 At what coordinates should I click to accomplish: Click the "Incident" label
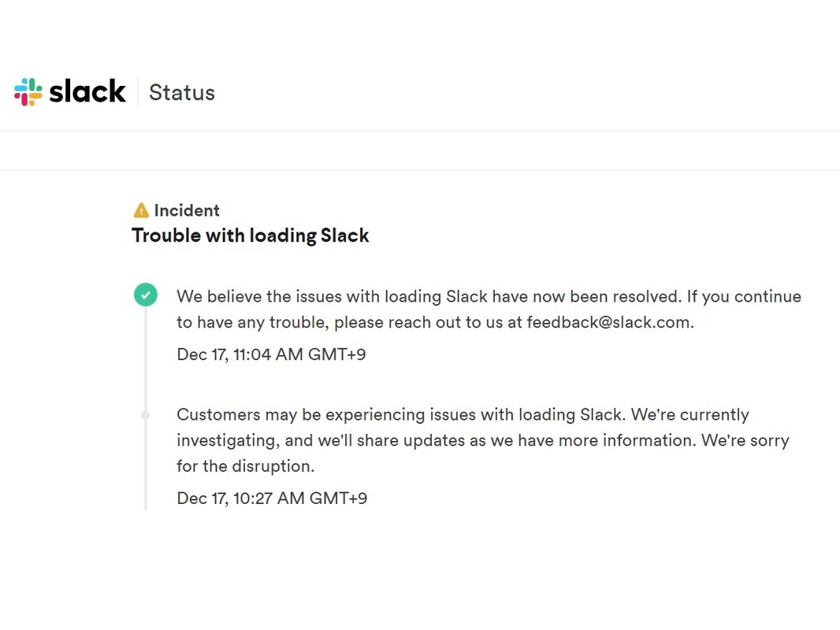click(187, 210)
